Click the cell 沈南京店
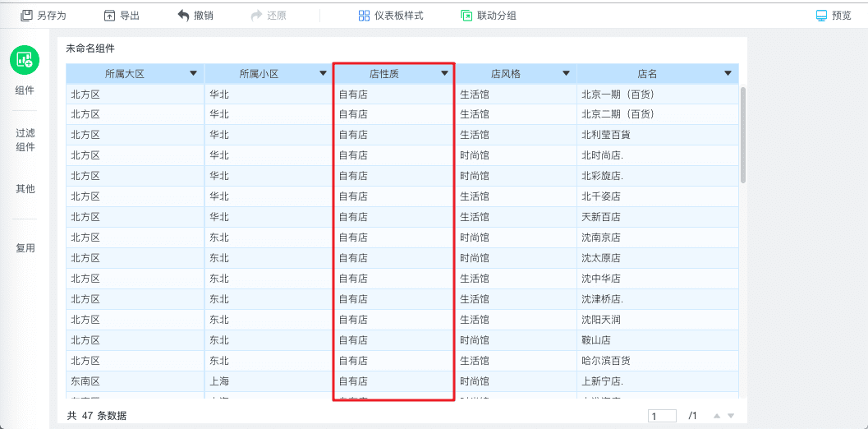Viewport: 868px width, 429px height. 657,238
